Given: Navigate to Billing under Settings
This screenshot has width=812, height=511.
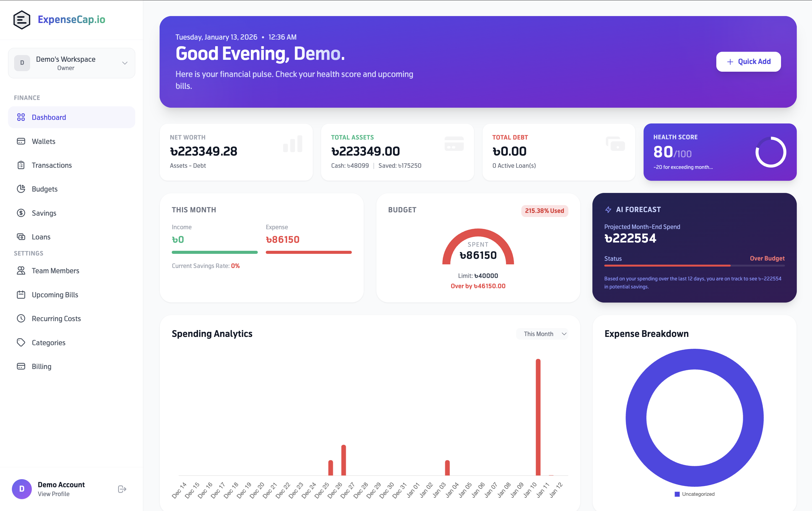Looking at the screenshot, I should 41,366.
